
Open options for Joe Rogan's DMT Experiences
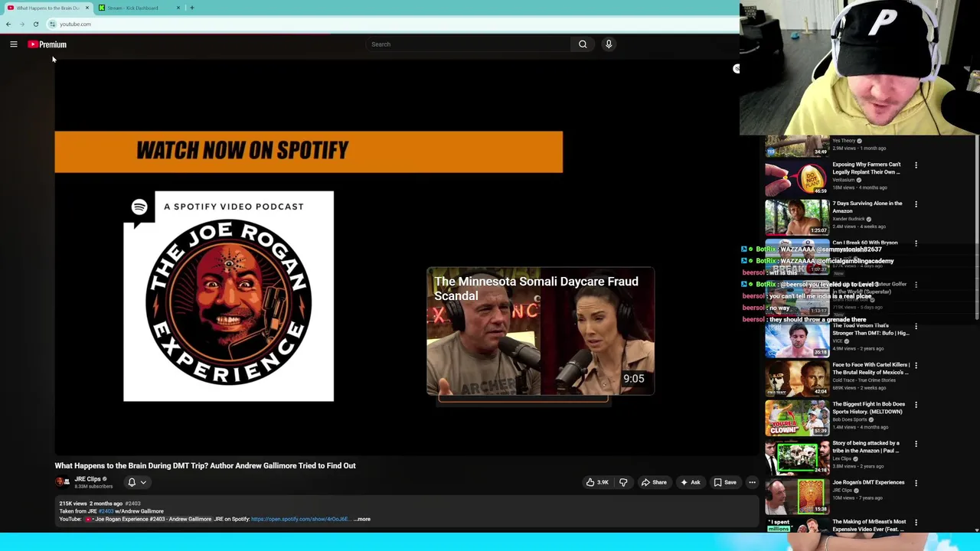tap(916, 483)
